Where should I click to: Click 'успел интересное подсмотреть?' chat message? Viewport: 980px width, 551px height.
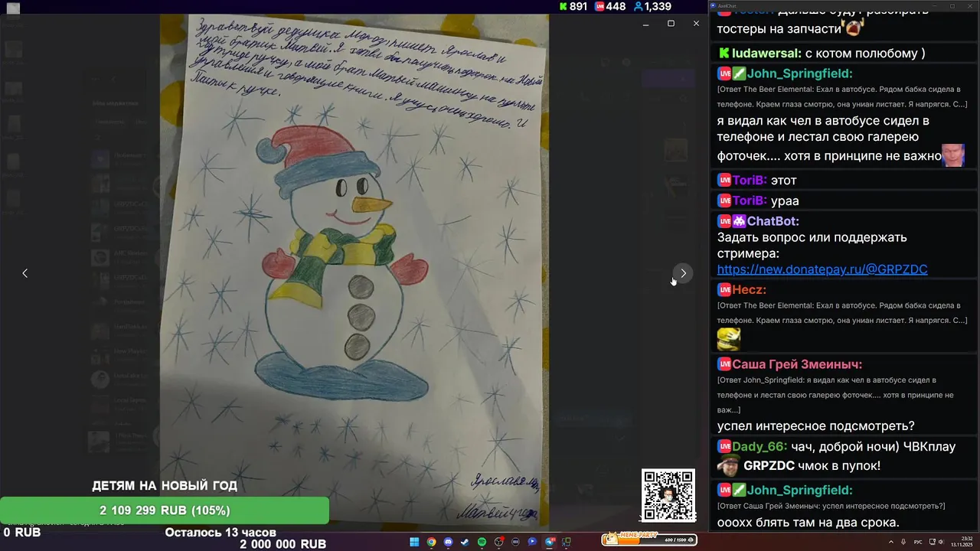[x=816, y=426]
